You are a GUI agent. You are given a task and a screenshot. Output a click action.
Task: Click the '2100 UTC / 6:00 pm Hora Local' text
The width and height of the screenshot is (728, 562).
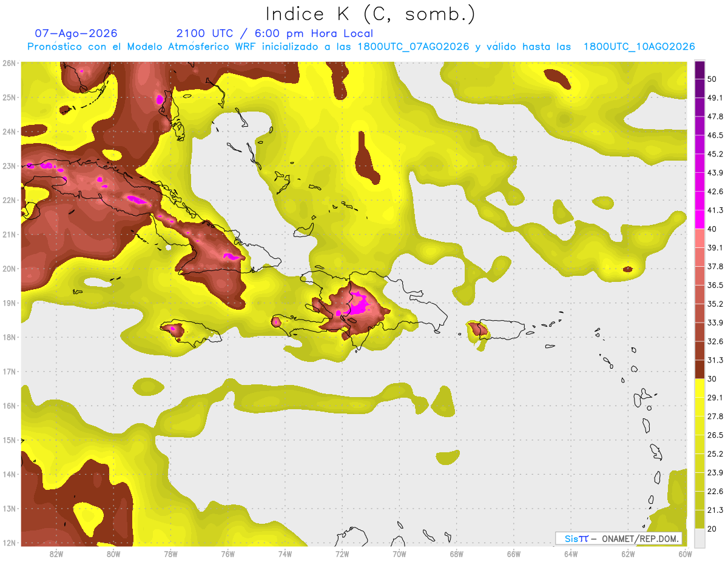pos(274,33)
